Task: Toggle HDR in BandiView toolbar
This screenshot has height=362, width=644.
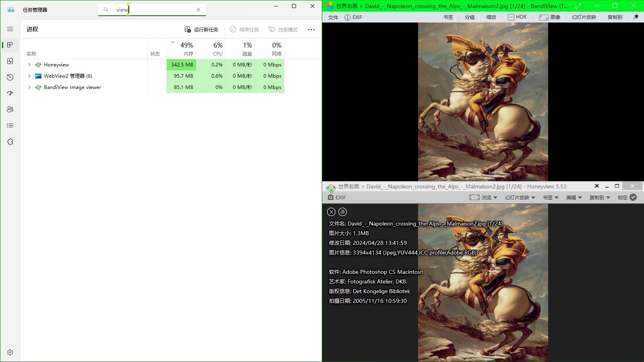Action: (x=517, y=17)
